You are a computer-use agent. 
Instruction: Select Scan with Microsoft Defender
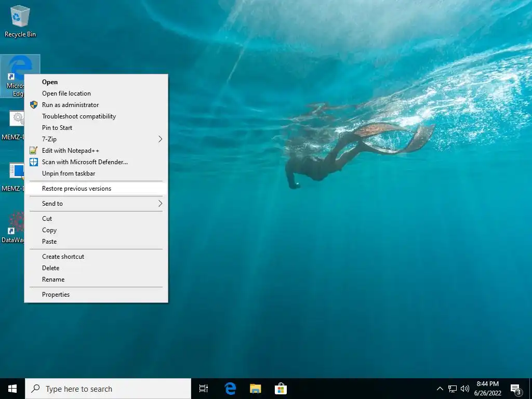pos(96,162)
